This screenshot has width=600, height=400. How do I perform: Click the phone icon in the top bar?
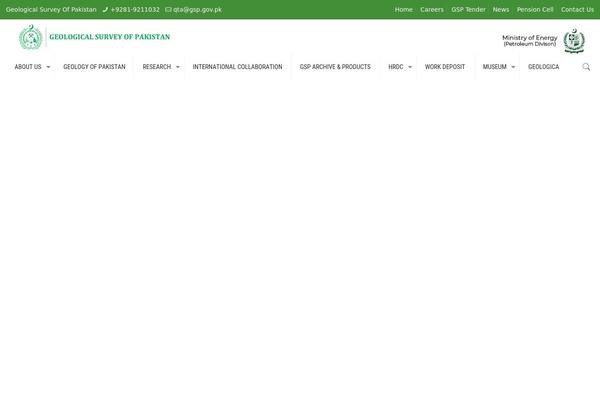(x=105, y=10)
